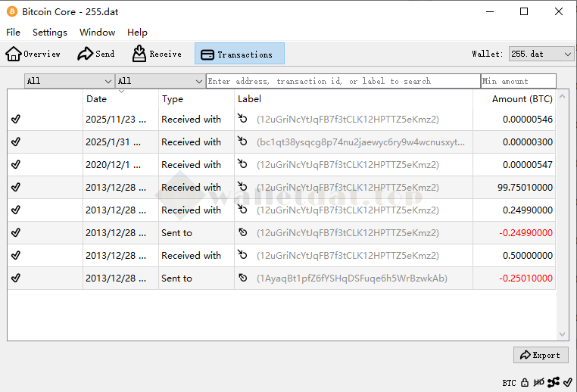Screen dimensions: 577x392
Task: Open the Overview page from the toolbar
Action: coord(33,54)
